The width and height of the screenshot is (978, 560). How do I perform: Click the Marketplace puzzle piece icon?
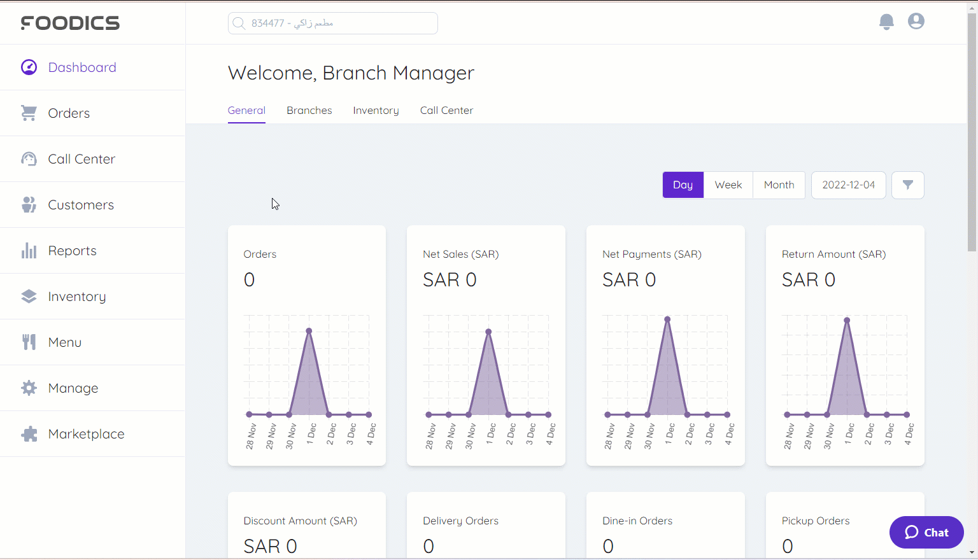pyautogui.click(x=29, y=434)
